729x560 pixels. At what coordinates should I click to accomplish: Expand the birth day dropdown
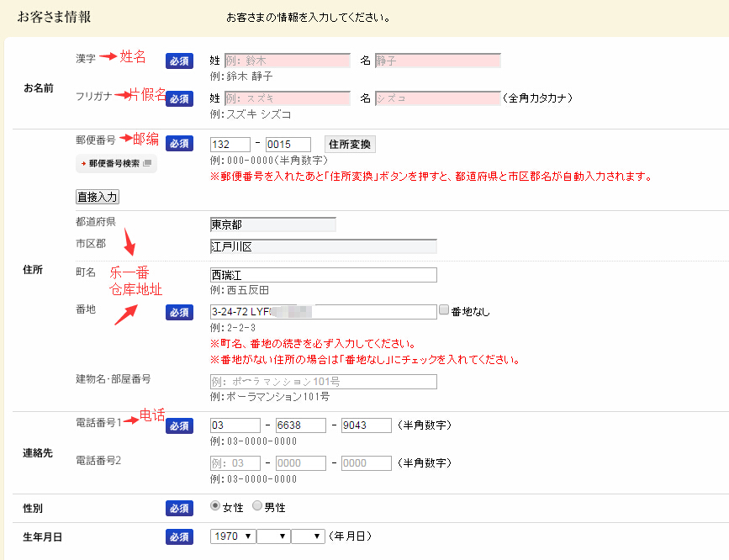click(x=308, y=536)
